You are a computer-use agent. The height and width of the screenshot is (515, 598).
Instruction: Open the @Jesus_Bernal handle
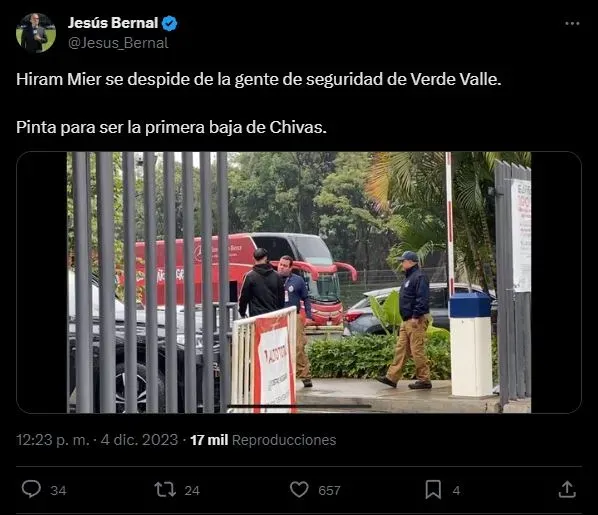(x=118, y=43)
